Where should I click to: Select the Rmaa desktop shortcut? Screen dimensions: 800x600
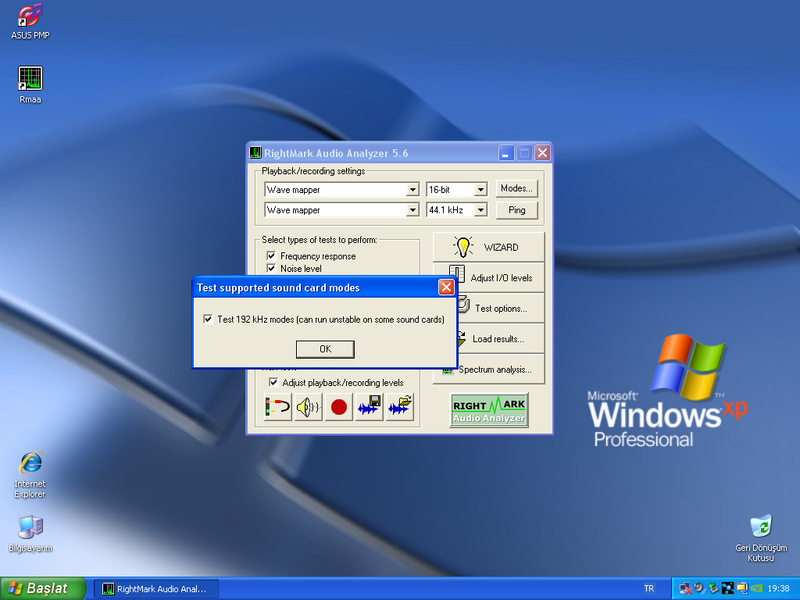30,85
